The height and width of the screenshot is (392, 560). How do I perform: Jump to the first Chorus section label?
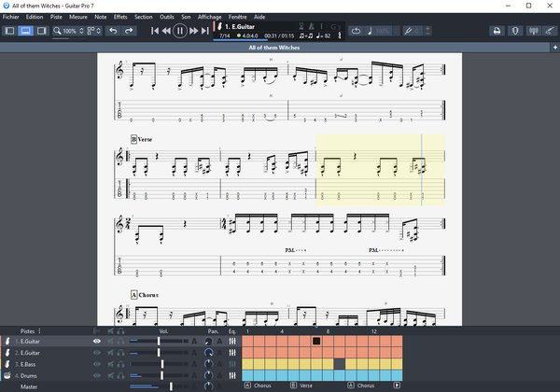click(x=258, y=385)
